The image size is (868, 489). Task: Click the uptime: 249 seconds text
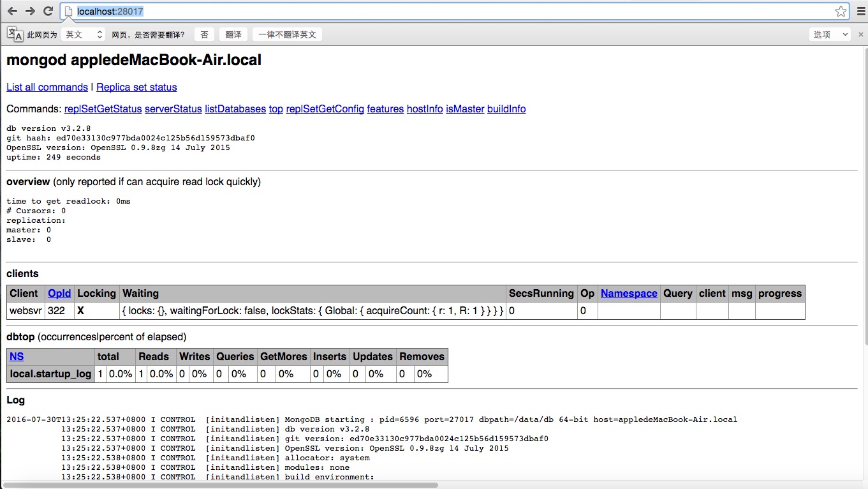pos(54,157)
